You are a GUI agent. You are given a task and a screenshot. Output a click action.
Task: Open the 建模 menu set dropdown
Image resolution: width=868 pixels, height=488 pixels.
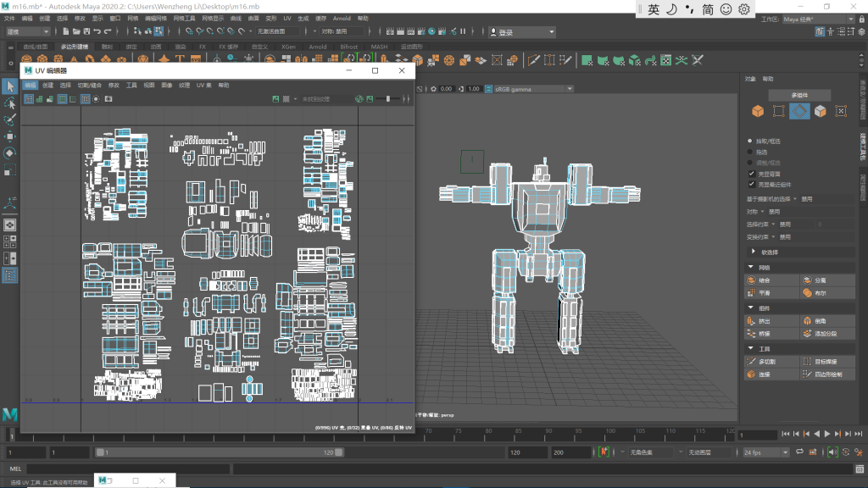(x=27, y=31)
